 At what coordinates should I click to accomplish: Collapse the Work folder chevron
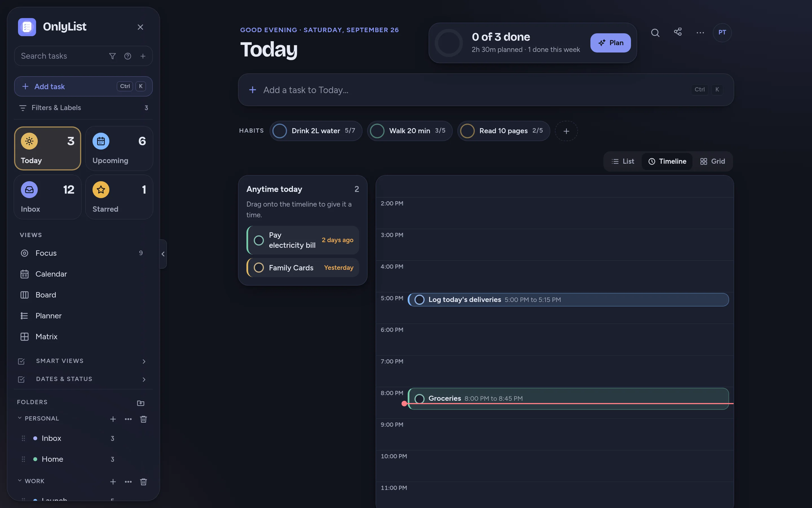pos(19,480)
